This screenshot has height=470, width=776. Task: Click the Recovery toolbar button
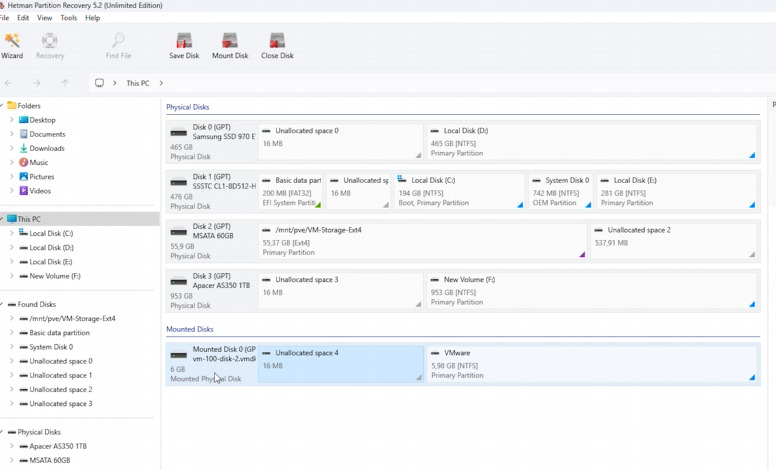click(50, 46)
